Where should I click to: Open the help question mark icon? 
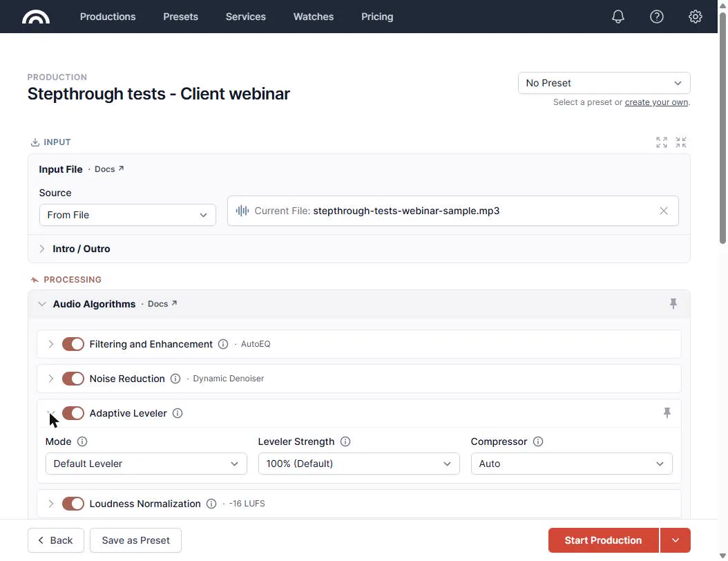656,17
